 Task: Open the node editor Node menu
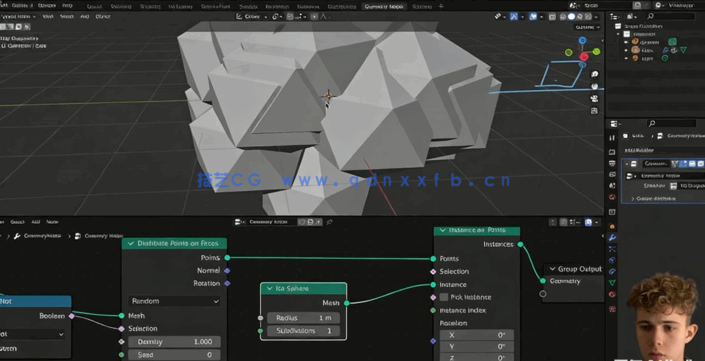coord(52,222)
